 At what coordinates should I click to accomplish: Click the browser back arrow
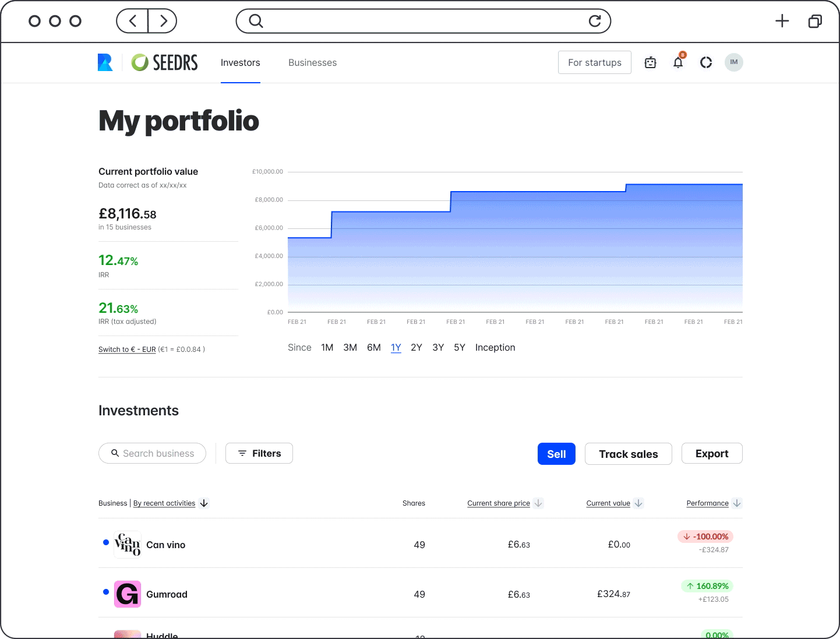pos(133,21)
